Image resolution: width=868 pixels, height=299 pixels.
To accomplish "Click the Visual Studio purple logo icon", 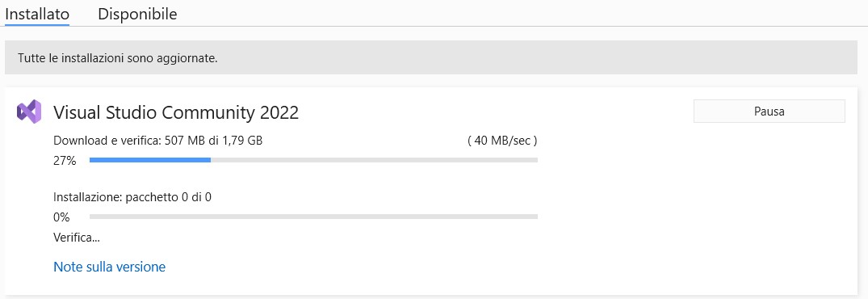I will click(29, 112).
